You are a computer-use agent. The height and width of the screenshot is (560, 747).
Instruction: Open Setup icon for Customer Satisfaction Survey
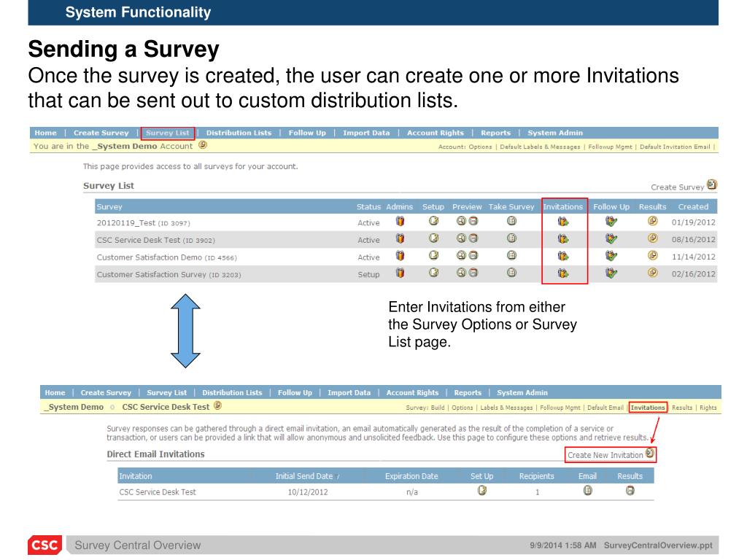433,273
